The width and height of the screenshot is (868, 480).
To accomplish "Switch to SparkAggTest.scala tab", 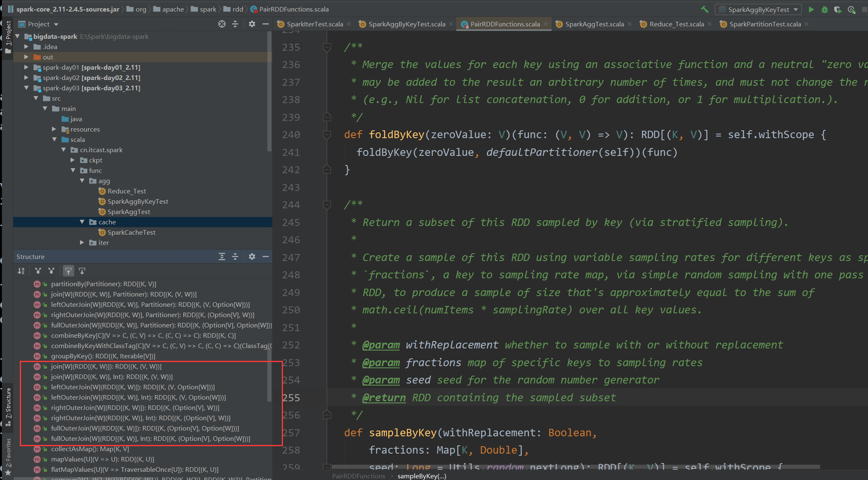I will (x=594, y=24).
